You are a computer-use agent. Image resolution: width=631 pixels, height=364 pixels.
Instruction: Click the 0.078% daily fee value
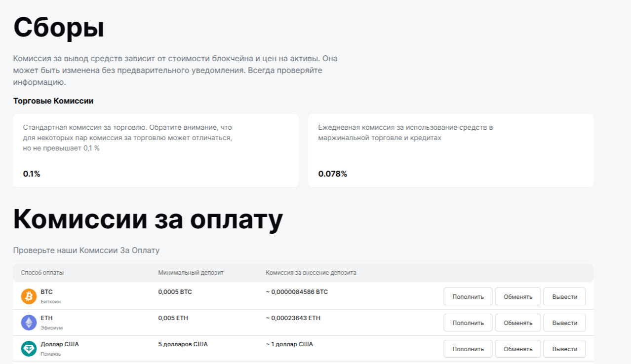pyautogui.click(x=333, y=174)
